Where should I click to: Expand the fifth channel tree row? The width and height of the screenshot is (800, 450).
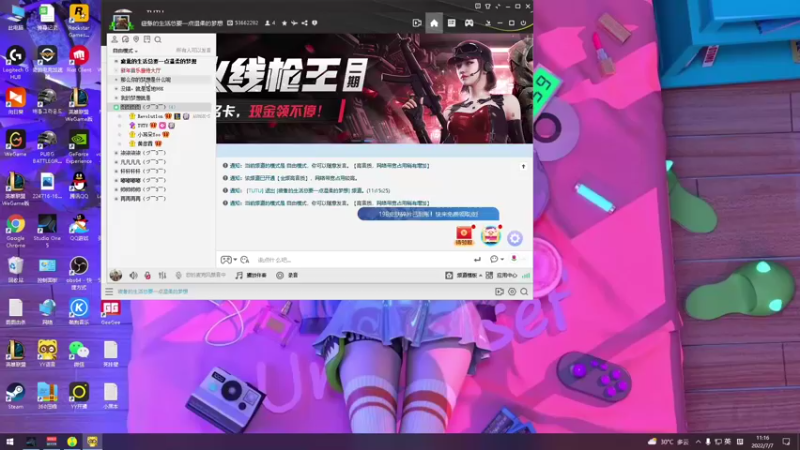116,98
